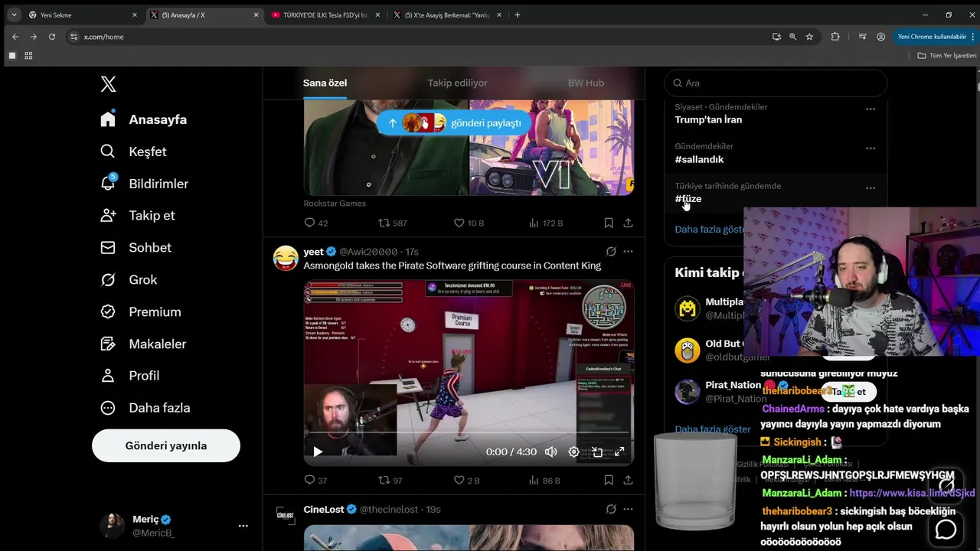The image size is (980, 551).
Task: Open more options on CineLost's post
Action: click(628, 509)
